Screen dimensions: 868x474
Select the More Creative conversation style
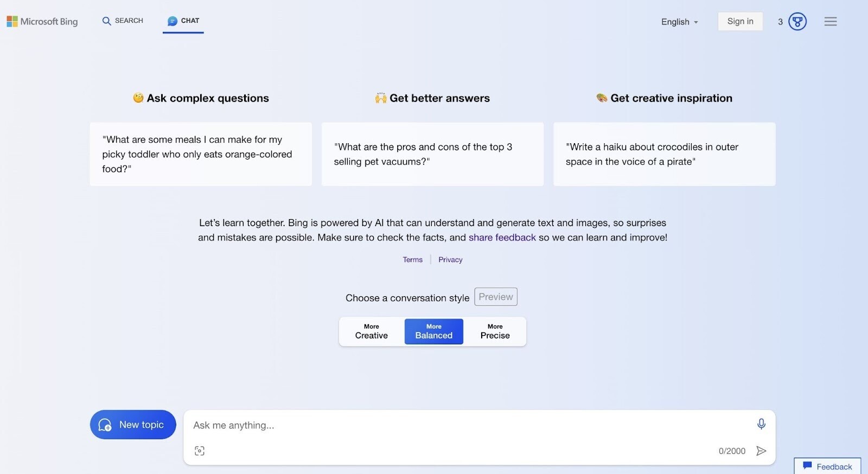tap(371, 331)
